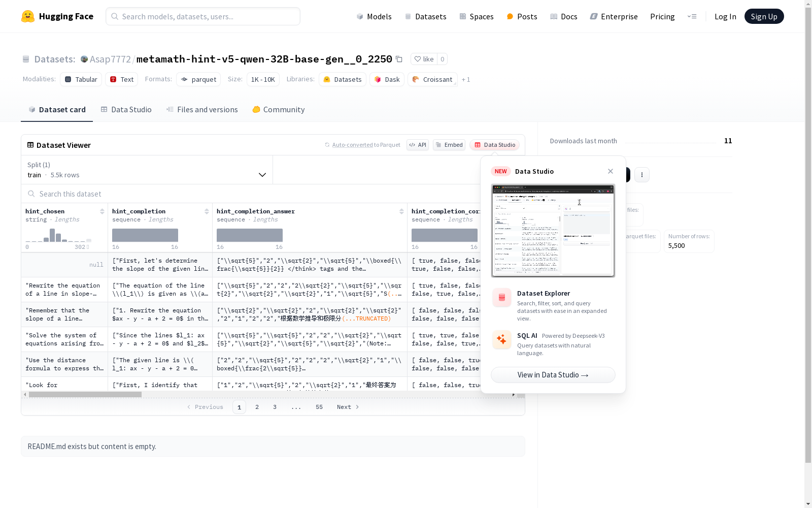Select the Croissant library tag
The height and width of the screenshot is (508, 812).
[433, 79]
